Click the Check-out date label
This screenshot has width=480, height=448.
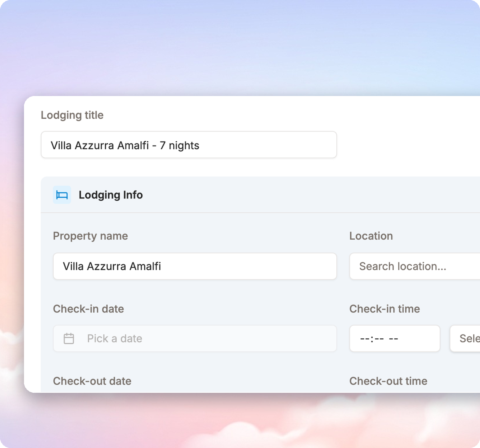[92, 381]
